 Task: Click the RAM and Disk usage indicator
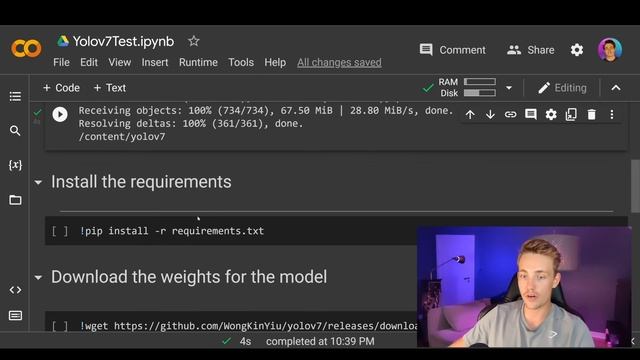pos(467,87)
